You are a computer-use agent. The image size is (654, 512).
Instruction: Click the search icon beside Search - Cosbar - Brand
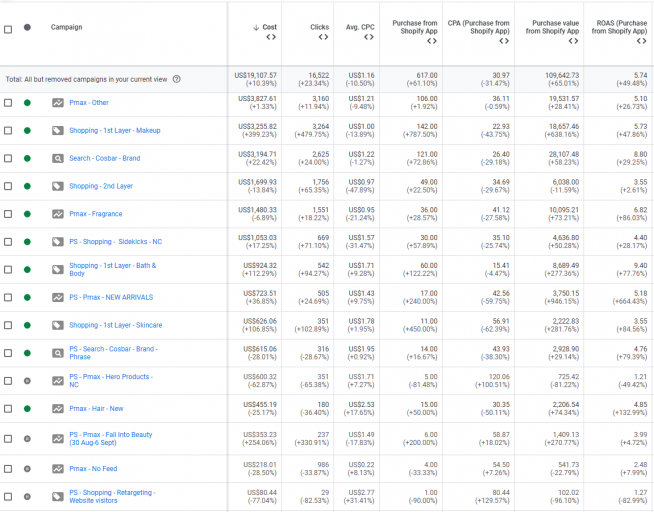[58, 158]
